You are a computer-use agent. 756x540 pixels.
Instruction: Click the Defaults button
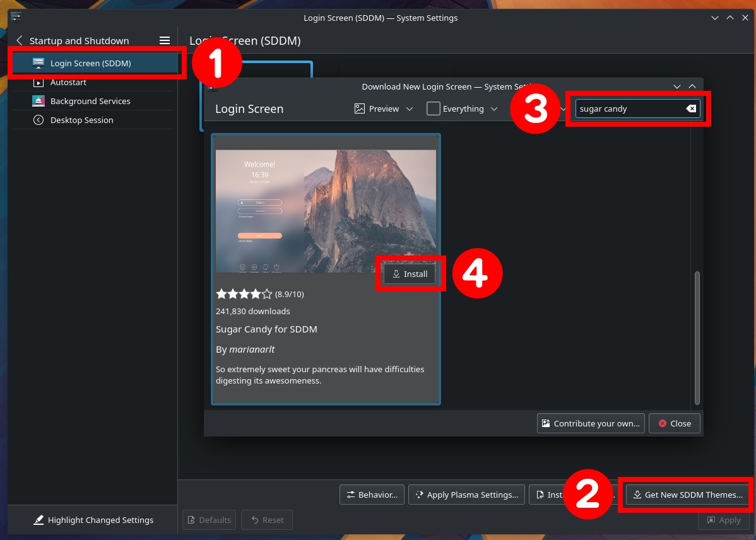point(210,520)
